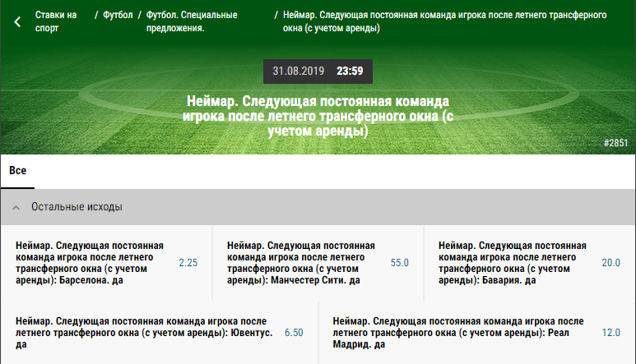
Task: Open the Ставки на спорт breadcrumb
Action: click(x=56, y=21)
